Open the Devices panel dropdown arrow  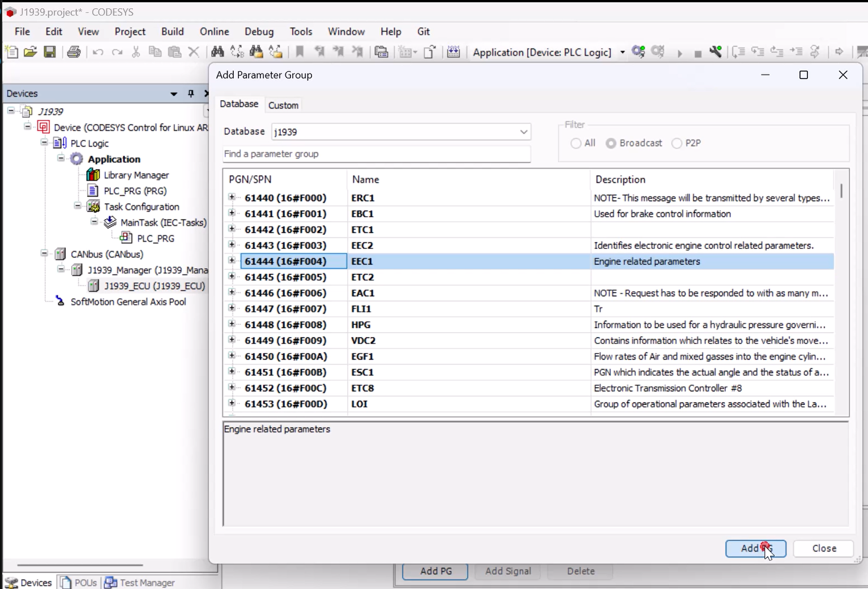tap(174, 94)
